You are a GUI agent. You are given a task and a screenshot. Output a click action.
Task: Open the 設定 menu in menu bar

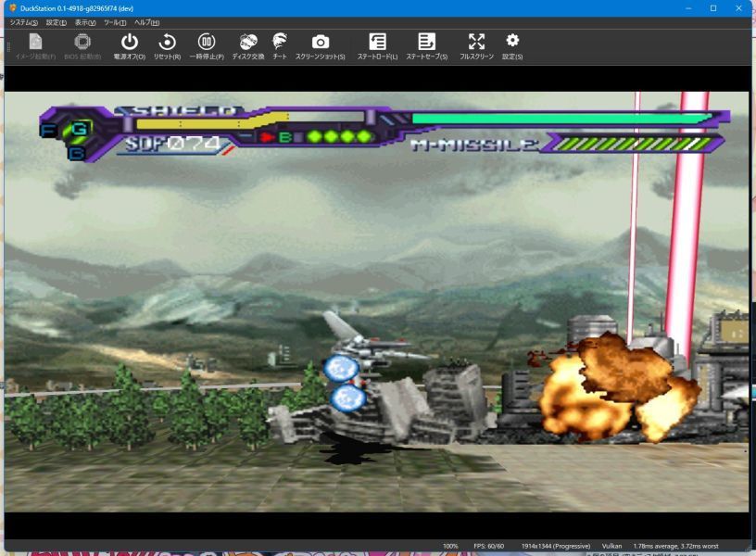click(57, 22)
